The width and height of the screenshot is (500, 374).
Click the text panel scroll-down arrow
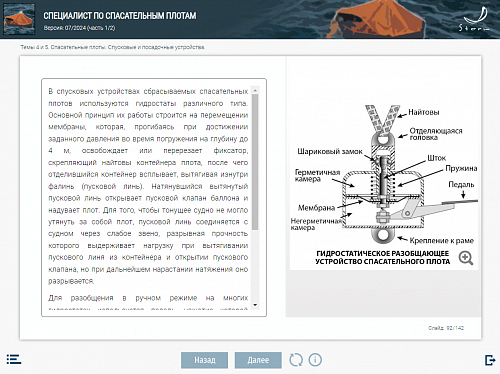pos(255,305)
